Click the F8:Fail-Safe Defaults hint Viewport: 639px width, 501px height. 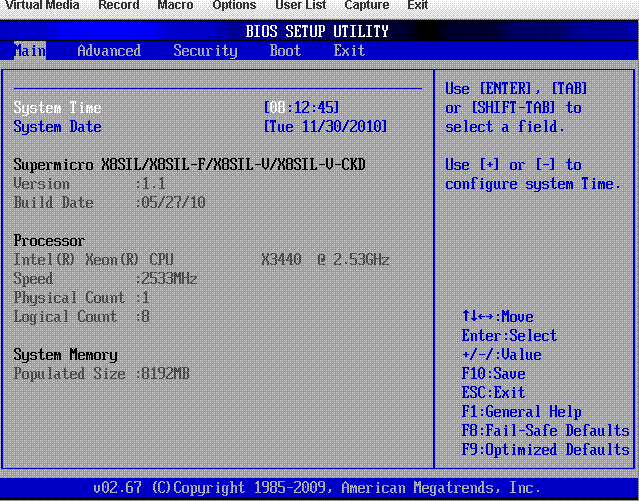pos(546,431)
